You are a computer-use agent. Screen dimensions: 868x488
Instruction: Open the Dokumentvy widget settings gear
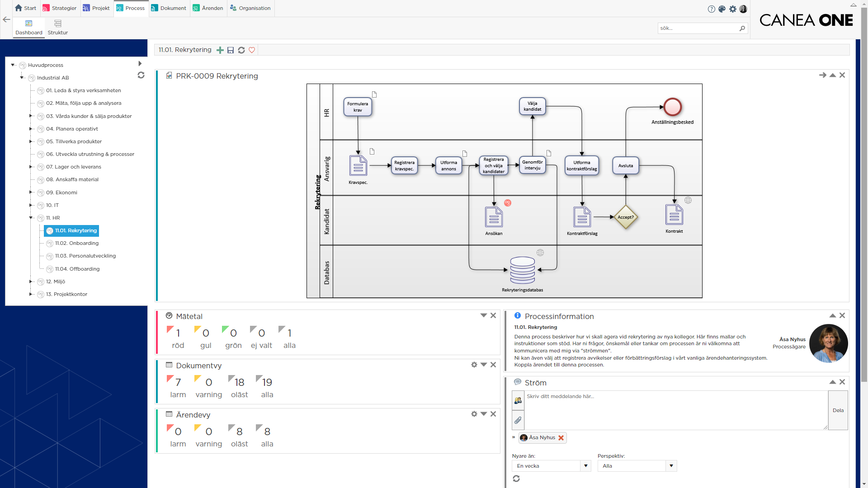(474, 365)
